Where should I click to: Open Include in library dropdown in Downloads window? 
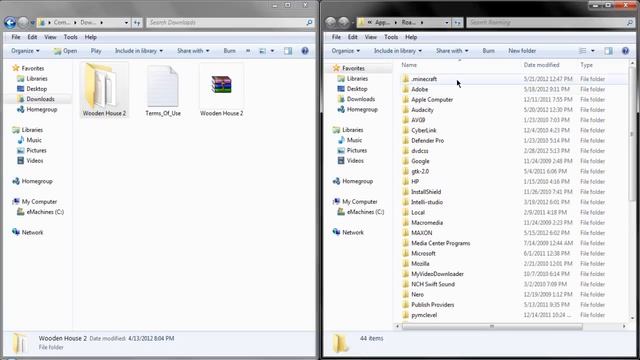click(139, 51)
